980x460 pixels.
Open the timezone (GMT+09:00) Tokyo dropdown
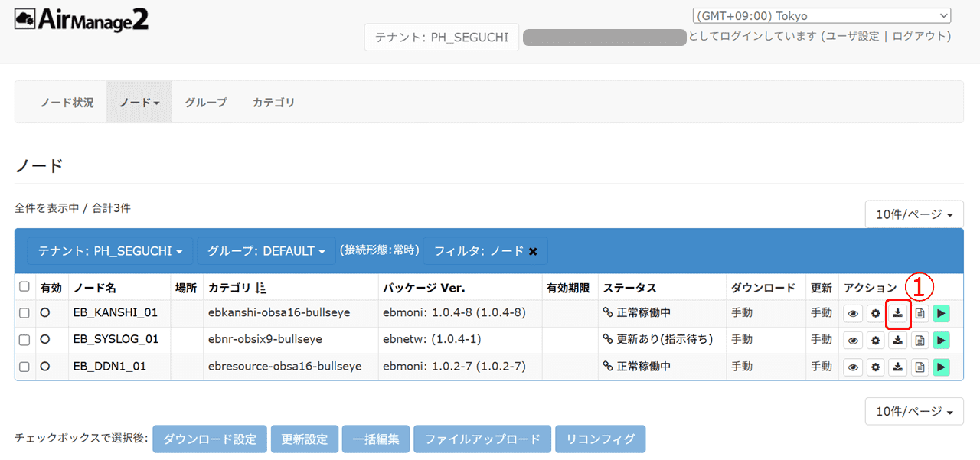pyautogui.click(x=821, y=16)
